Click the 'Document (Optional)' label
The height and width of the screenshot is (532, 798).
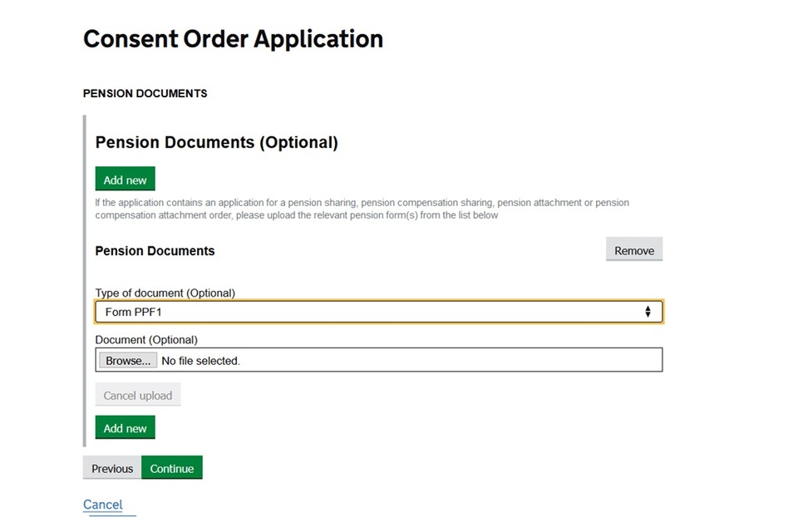coord(146,340)
